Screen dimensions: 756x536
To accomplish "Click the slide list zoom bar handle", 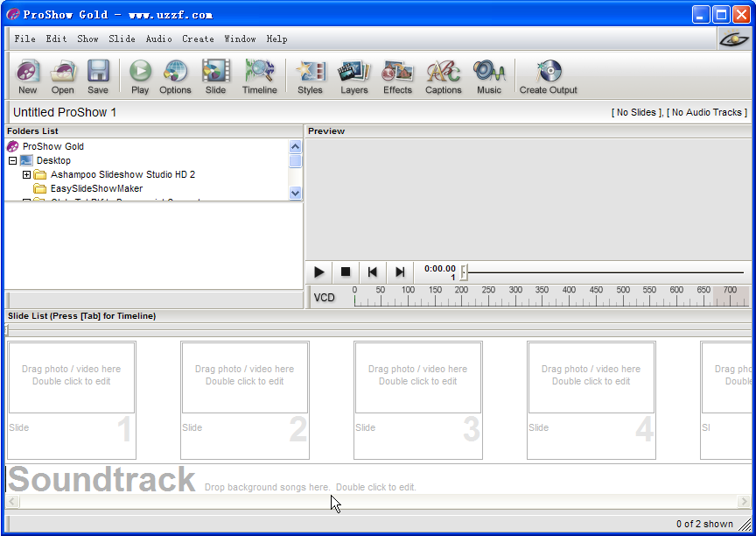I will [x=6, y=330].
